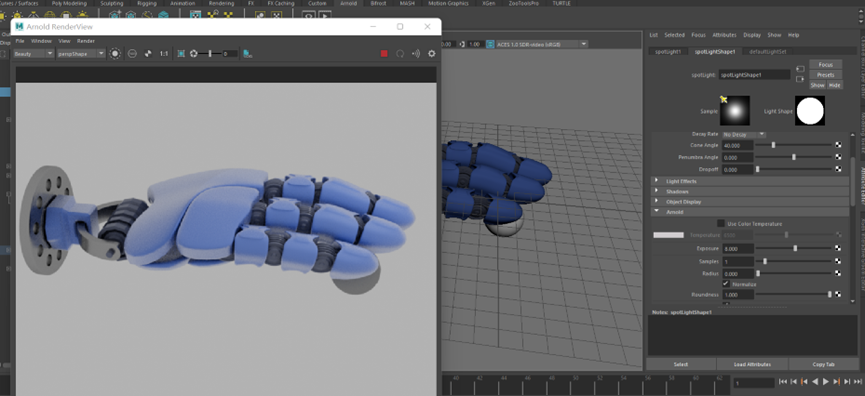Collapse the Arnold section
The width and height of the screenshot is (865, 396).
coord(750,212)
